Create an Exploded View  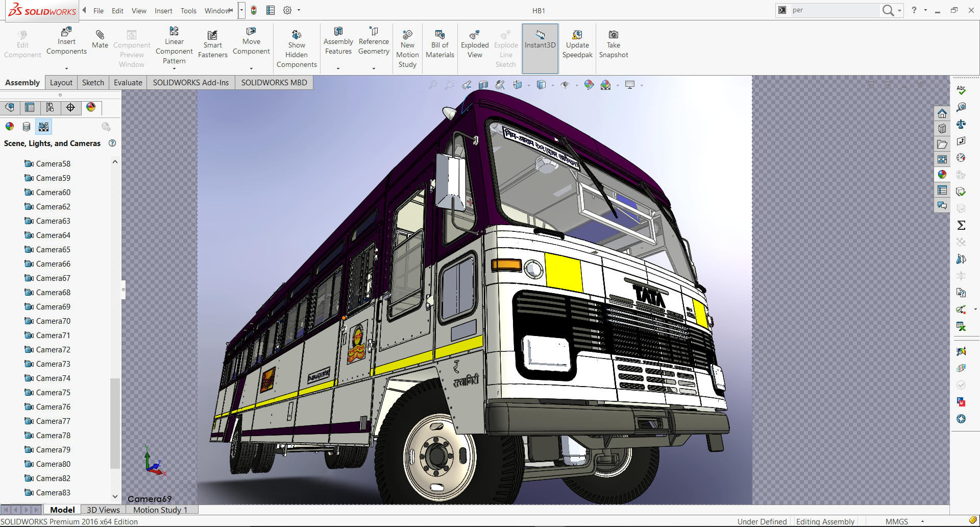tap(475, 44)
